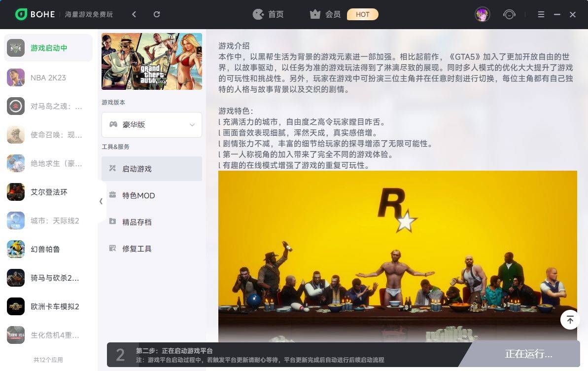
Task: Click the NBA 2K23 game icon
Action: pyautogui.click(x=16, y=77)
